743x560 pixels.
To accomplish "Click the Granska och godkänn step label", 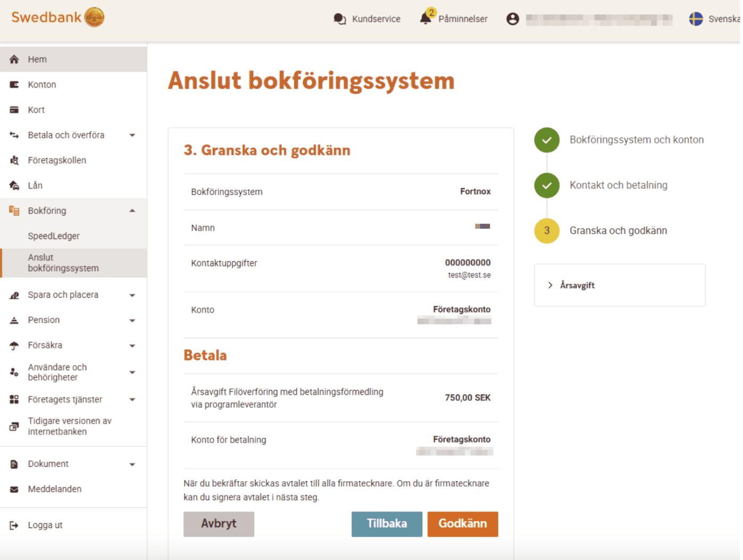I will [618, 231].
